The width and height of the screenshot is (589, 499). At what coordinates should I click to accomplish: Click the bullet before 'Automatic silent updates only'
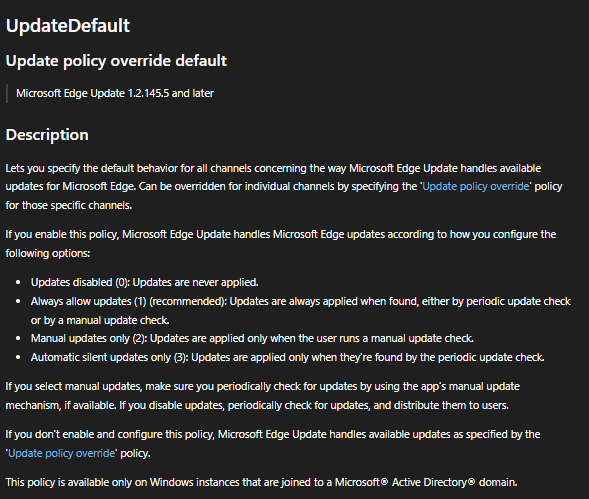click(x=18, y=357)
